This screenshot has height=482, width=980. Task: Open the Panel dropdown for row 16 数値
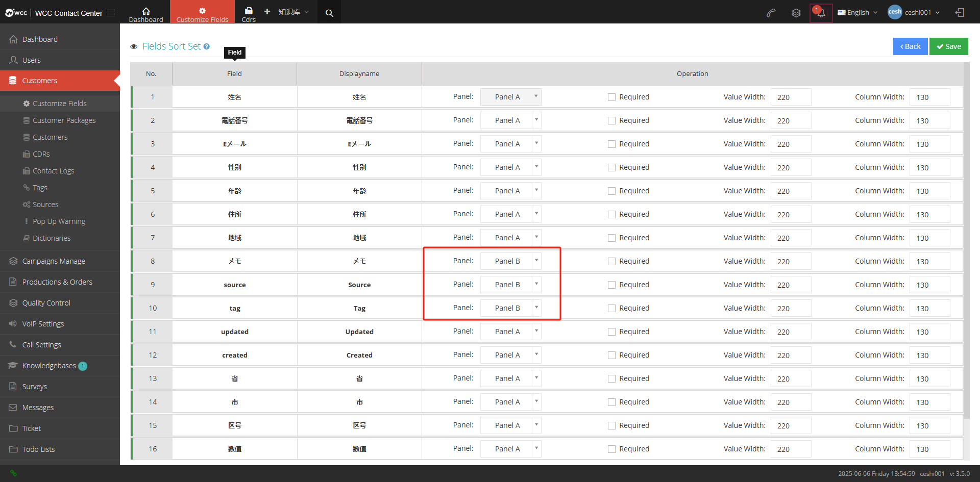510,449
